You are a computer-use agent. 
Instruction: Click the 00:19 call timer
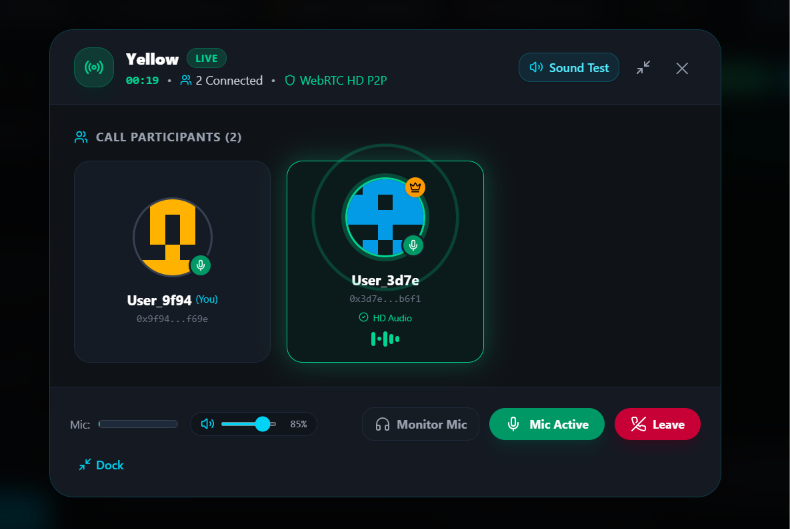pos(142,81)
